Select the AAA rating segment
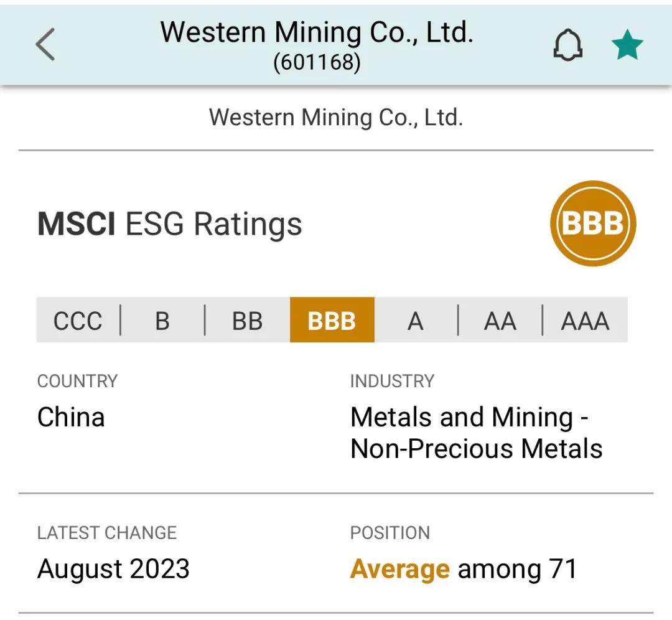 tap(586, 320)
